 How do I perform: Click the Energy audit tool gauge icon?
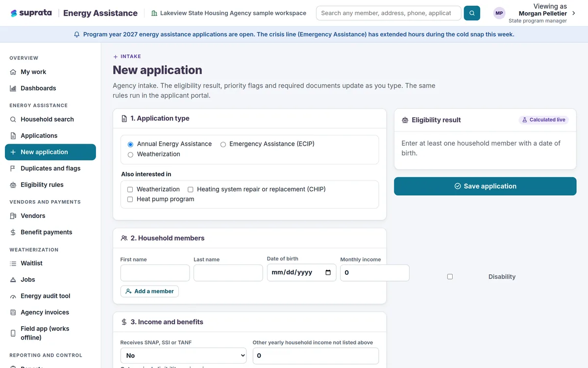13,296
